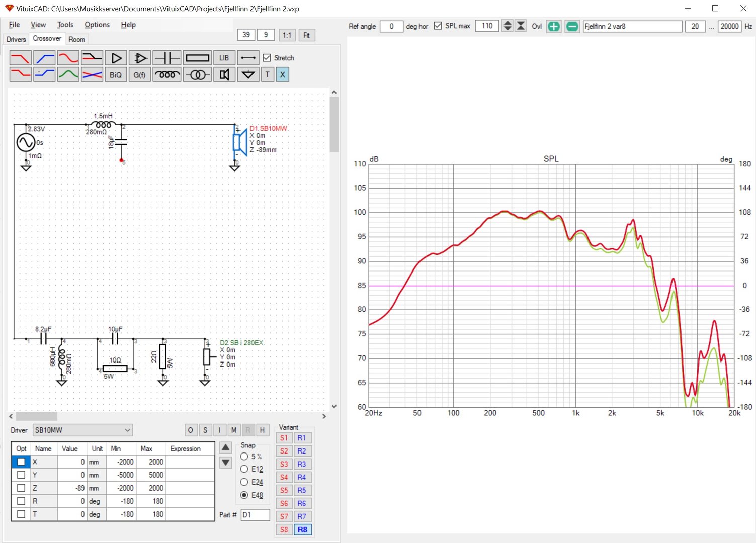
Task: Open the LIB component library
Action: (224, 58)
